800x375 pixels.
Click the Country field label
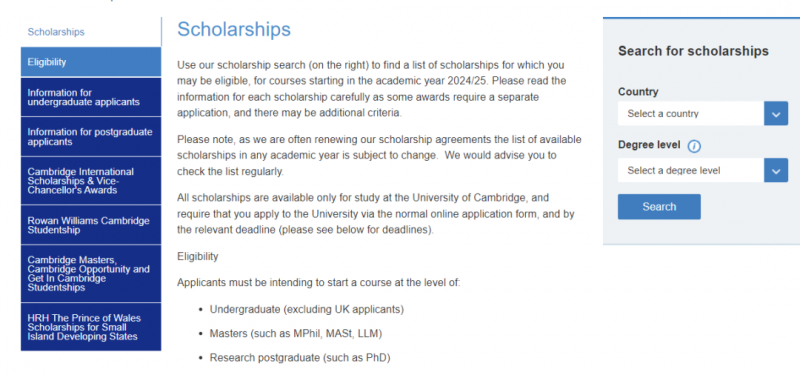coord(638,92)
